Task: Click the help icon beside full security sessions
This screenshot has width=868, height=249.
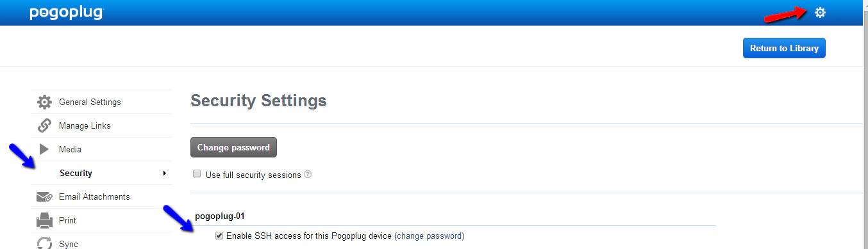Action: (308, 174)
